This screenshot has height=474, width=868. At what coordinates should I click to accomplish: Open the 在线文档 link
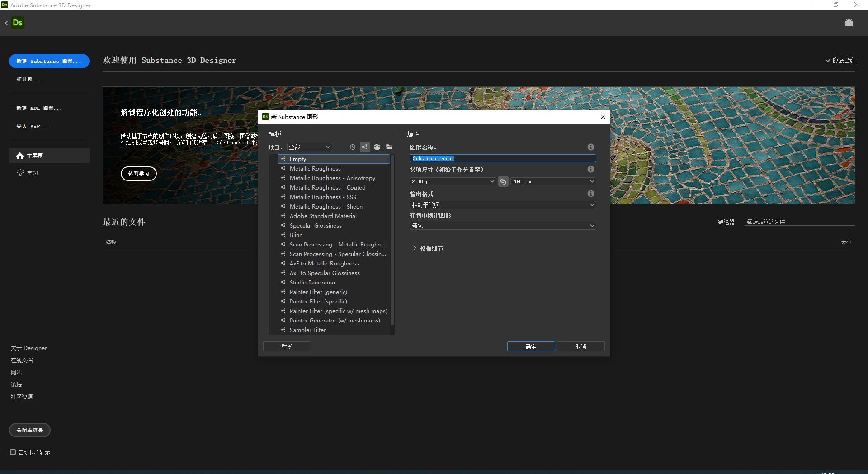tap(22, 360)
